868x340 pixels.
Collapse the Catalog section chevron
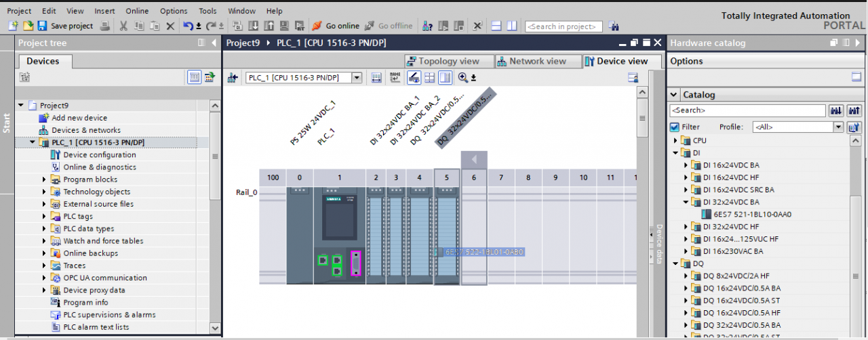(x=674, y=95)
